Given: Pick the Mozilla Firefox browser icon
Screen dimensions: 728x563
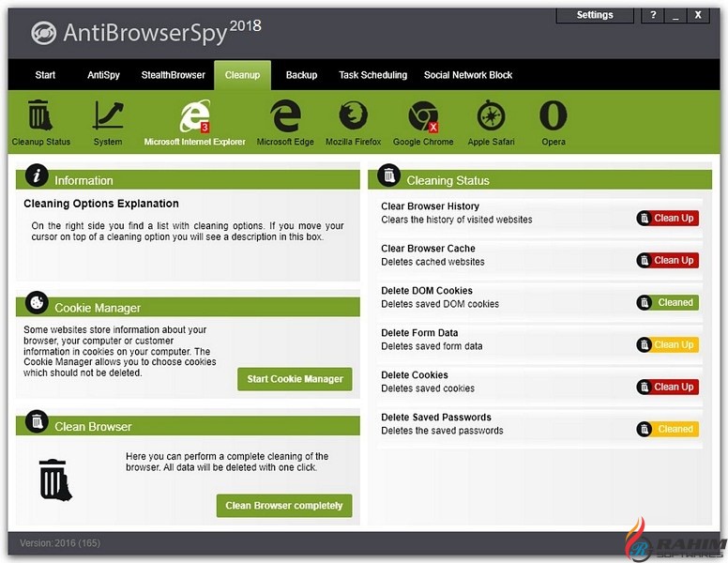Looking at the screenshot, I should click(354, 115).
